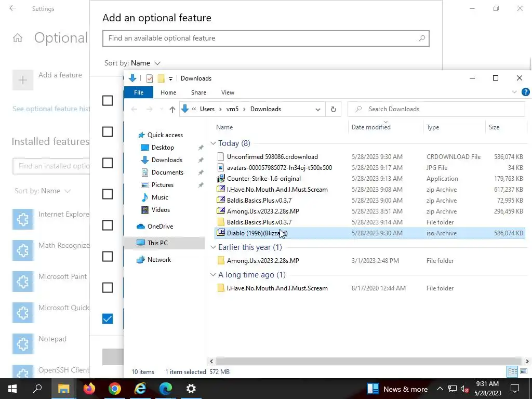Viewport: 532px width, 399px height.
Task: Select the Diablo (1996) iso archive icon
Action: pos(221,233)
